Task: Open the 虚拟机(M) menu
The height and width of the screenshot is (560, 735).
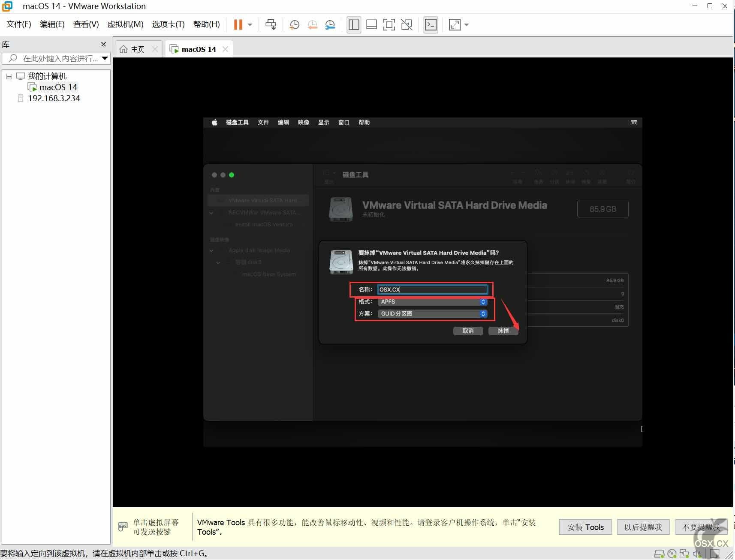Action: (125, 24)
